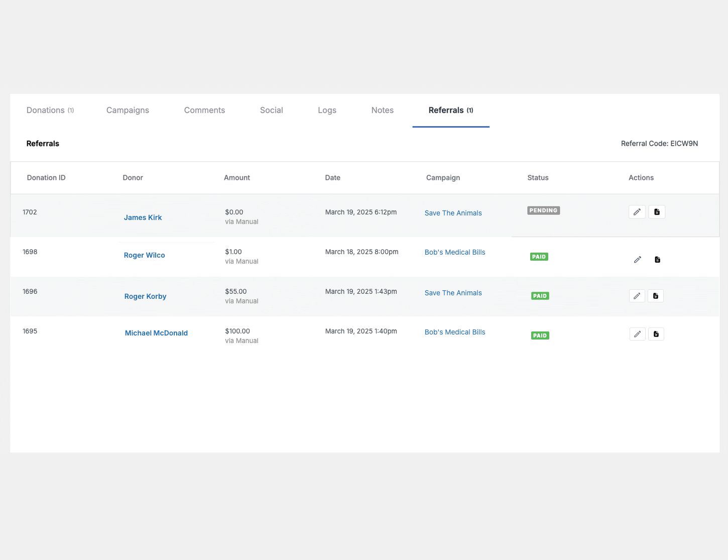The image size is (728, 560).
Task: Select the Comments tab
Action: pos(204,110)
